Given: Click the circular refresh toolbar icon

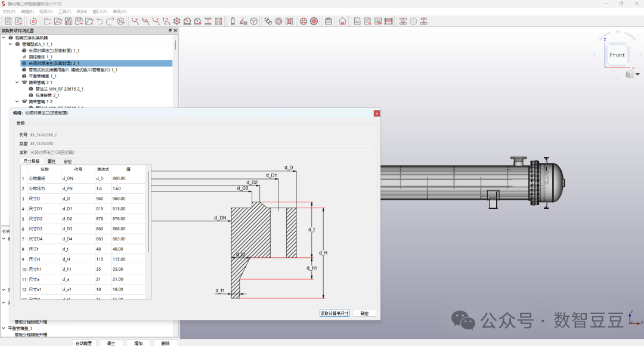Looking at the screenshot, I should [33, 21].
